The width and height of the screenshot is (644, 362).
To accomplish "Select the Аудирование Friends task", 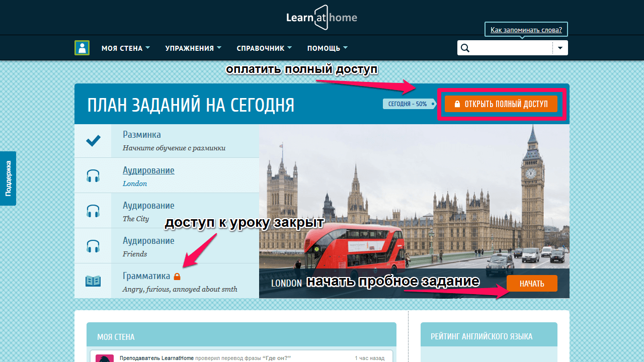I will [x=167, y=246].
